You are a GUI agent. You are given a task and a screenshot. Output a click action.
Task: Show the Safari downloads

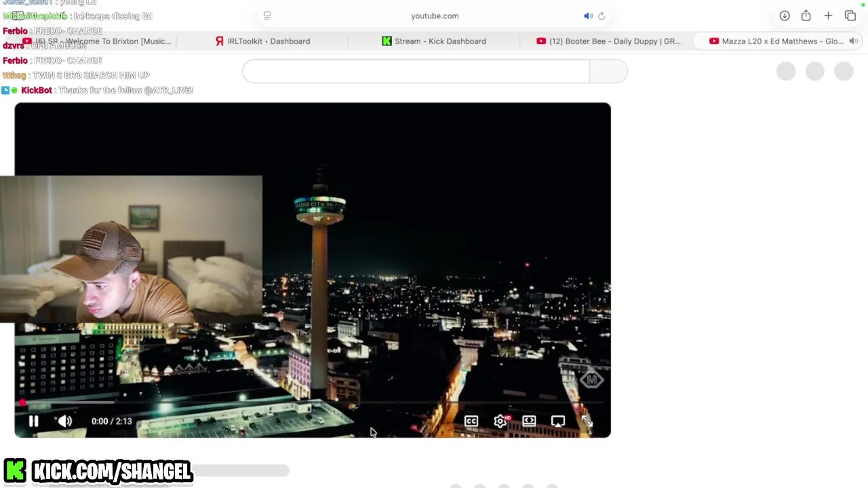point(785,16)
